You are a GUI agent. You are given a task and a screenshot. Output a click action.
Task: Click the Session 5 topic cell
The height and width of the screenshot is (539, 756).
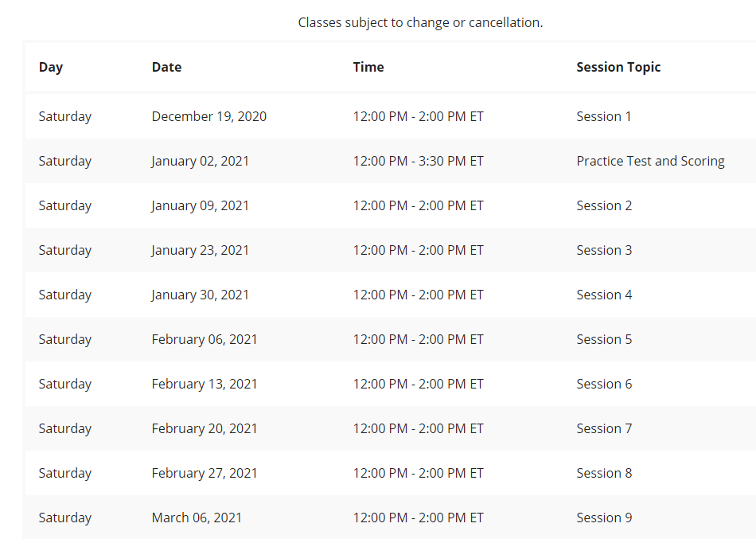click(604, 339)
